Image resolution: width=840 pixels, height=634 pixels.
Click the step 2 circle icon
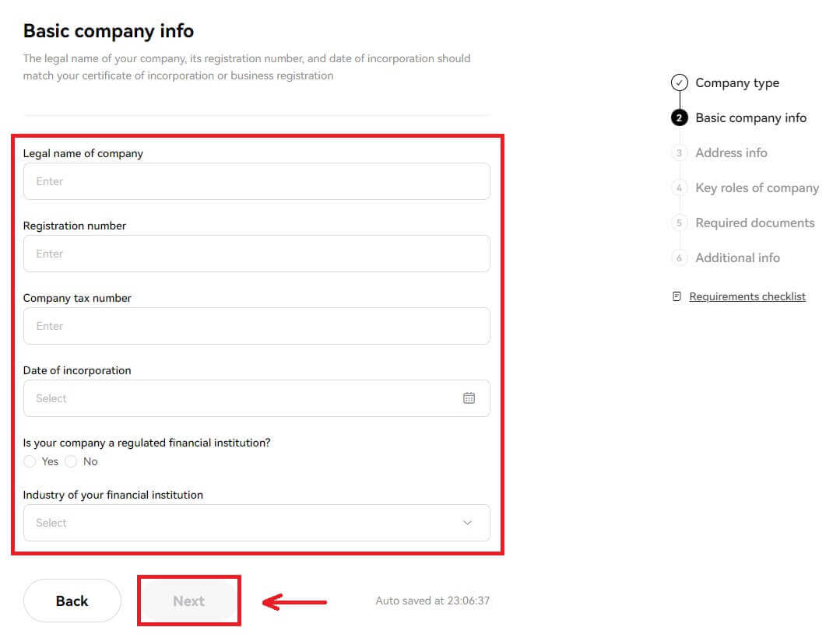click(x=679, y=117)
